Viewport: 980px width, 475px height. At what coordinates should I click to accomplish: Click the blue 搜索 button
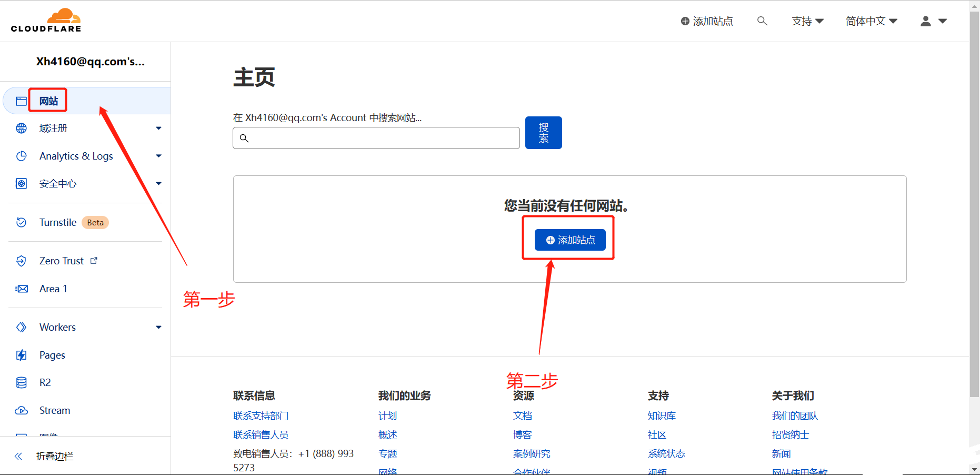click(x=544, y=133)
